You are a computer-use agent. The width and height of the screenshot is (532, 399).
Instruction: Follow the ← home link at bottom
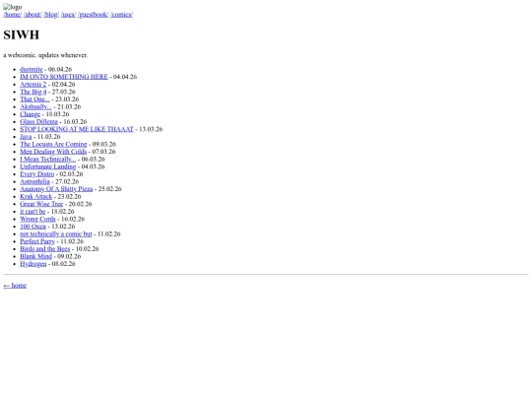15,286
